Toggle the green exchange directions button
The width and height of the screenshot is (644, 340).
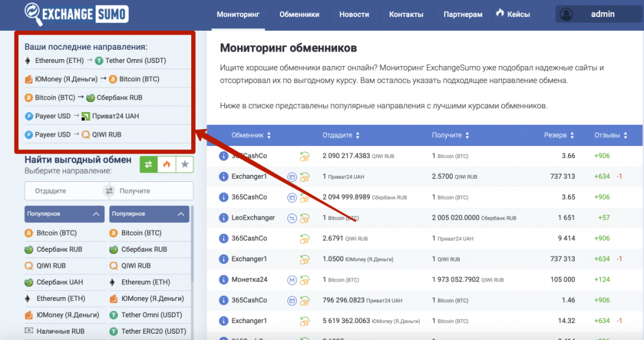tap(148, 164)
